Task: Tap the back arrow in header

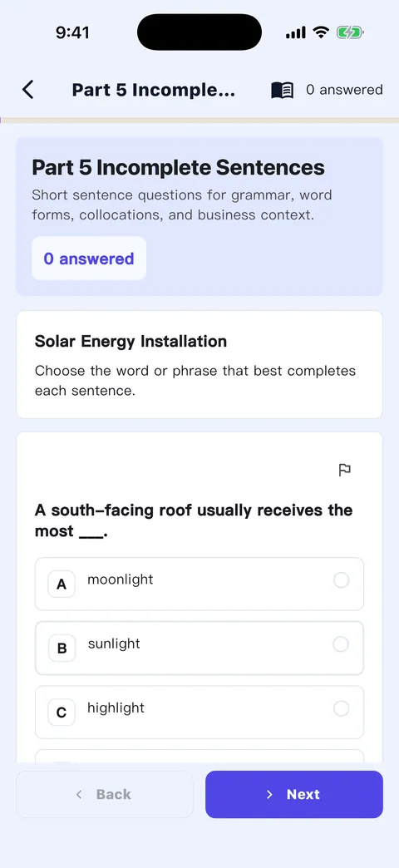Action: pyautogui.click(x=27, y=90)
